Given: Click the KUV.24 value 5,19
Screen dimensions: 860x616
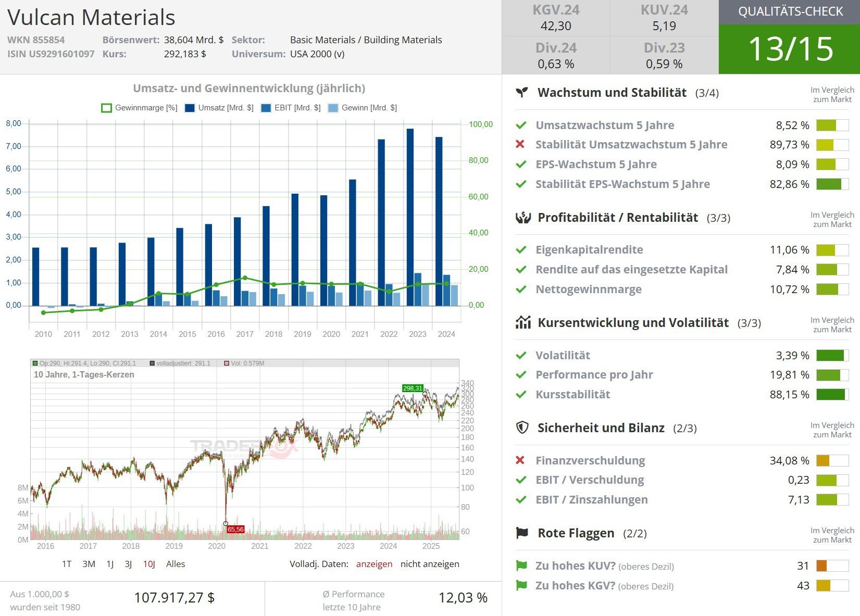Looking at the screenshot, I should 664,26.
